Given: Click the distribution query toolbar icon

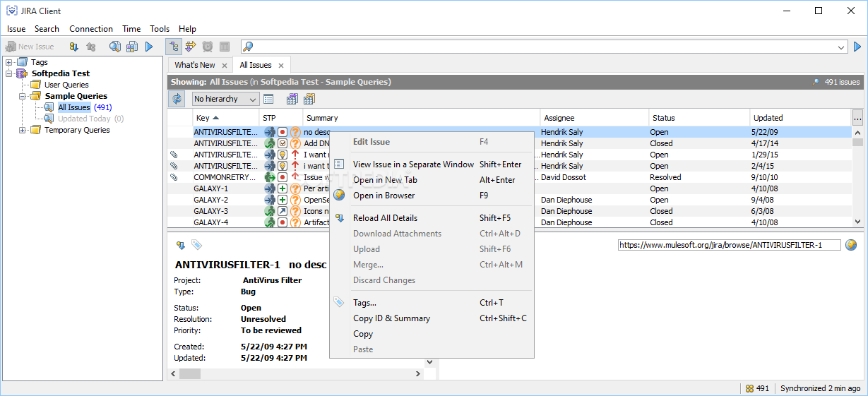Looking at the screenshot, I should point(132,47).
